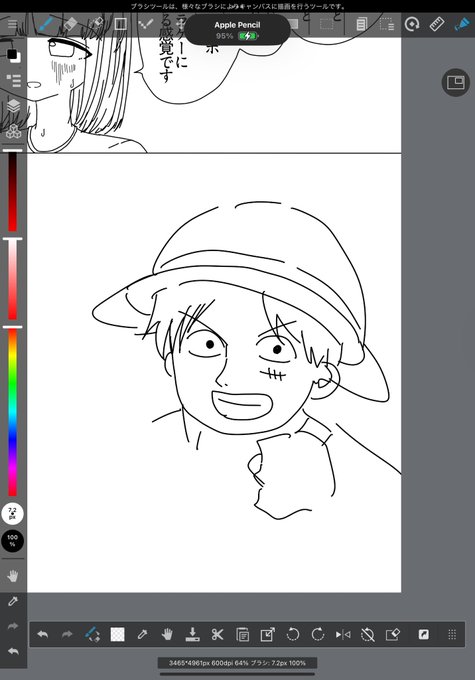The image size is (475, 680).
Task: Toggle brush/eraser switch in bottom toolbar
Action: click(92, 634)
